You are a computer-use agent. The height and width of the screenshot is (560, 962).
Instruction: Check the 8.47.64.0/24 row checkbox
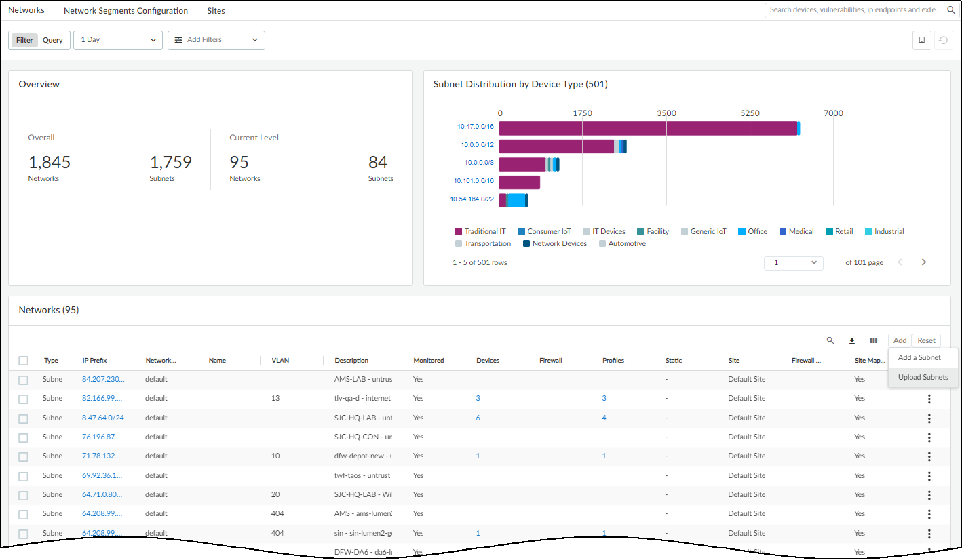24,418
